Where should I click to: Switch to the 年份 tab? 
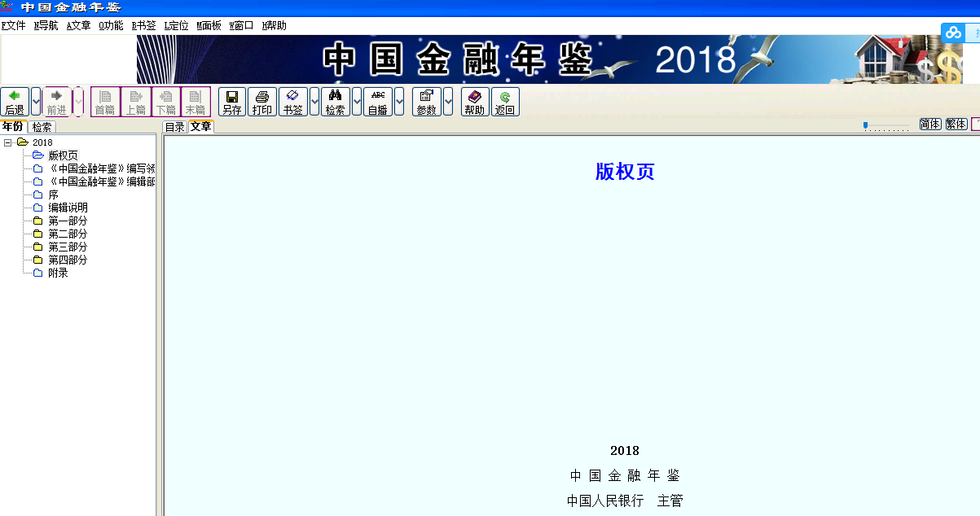[13, 127]
